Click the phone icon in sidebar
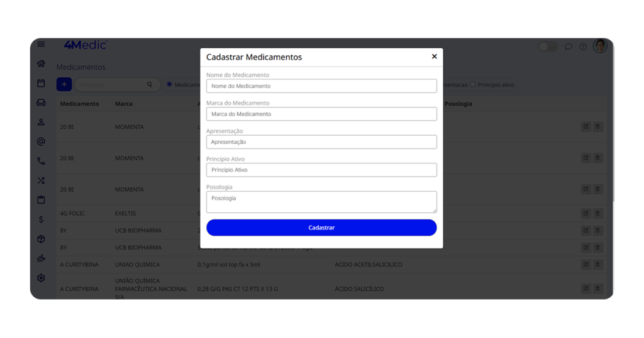Image resolution: width=644 pixels, height=338 pixels. pyautogui.click(x=41, y=161)
